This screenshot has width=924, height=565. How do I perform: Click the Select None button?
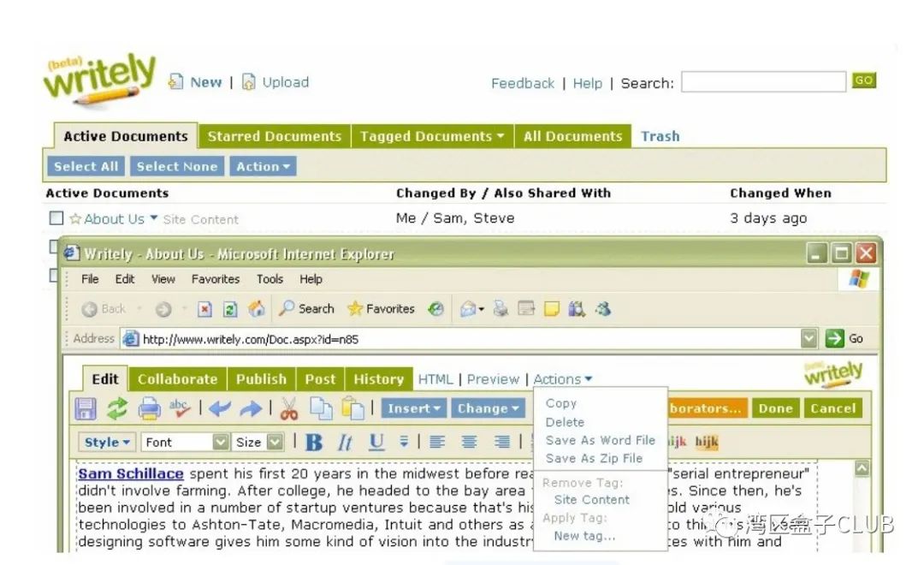point(177,166)
